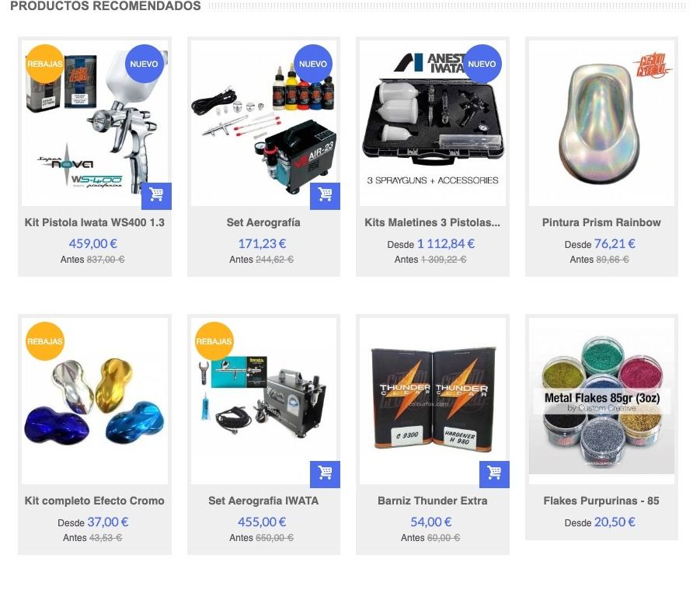This screenshot has width=700, height=590.
Task: Click orange REBAJAS badge on Iwata WS400 kit
Action: tap(45, 64)
